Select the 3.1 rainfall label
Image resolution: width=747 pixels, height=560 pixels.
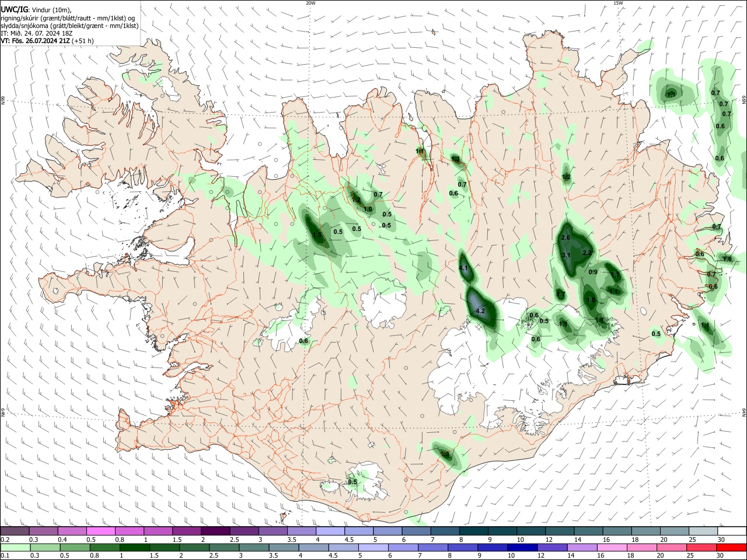[566, 256]
